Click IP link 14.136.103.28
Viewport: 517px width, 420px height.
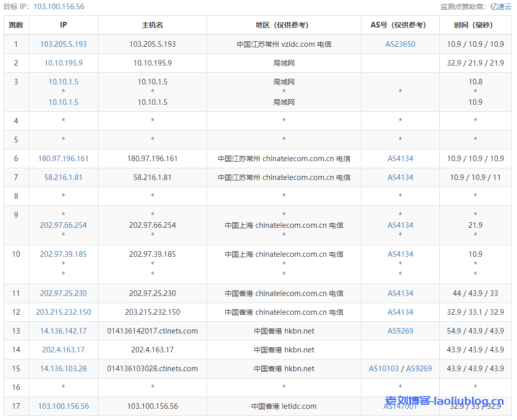64,369
